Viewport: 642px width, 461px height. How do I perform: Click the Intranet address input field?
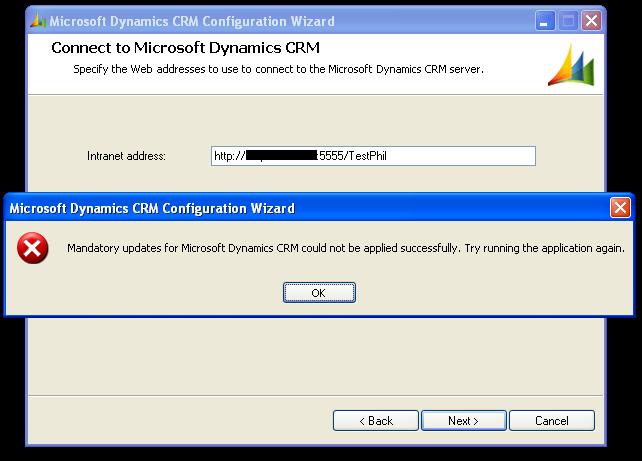(x=373, y=156)
